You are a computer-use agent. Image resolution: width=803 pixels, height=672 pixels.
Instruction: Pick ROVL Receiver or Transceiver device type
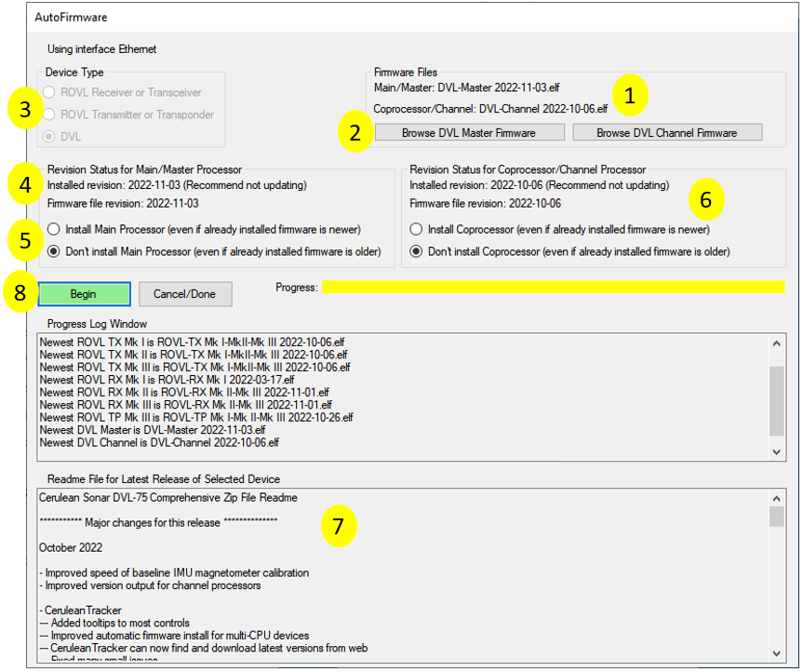[47, 92]
